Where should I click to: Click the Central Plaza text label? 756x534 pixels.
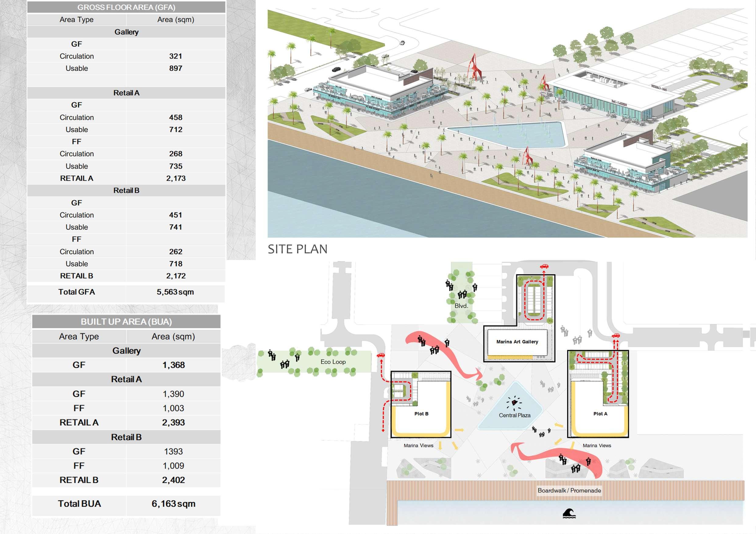coord(514,415)
